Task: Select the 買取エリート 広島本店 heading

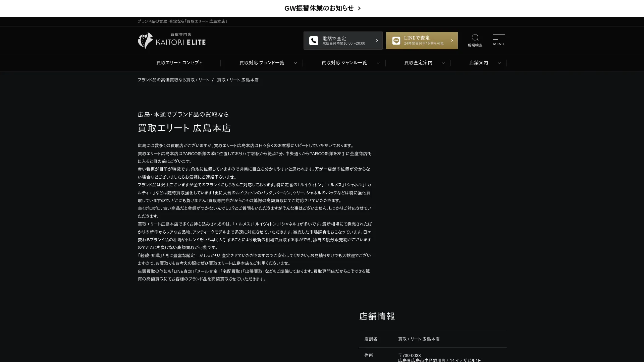Action: (184, 128)
